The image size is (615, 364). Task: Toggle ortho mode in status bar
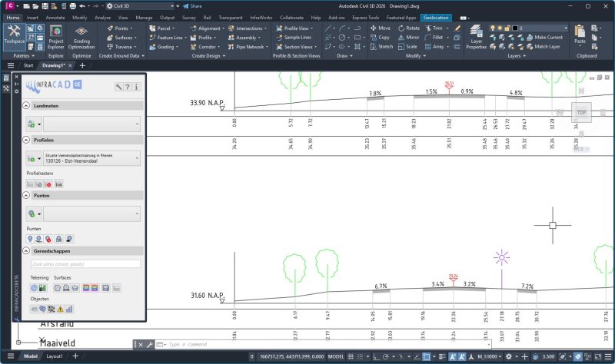(376, 356)
